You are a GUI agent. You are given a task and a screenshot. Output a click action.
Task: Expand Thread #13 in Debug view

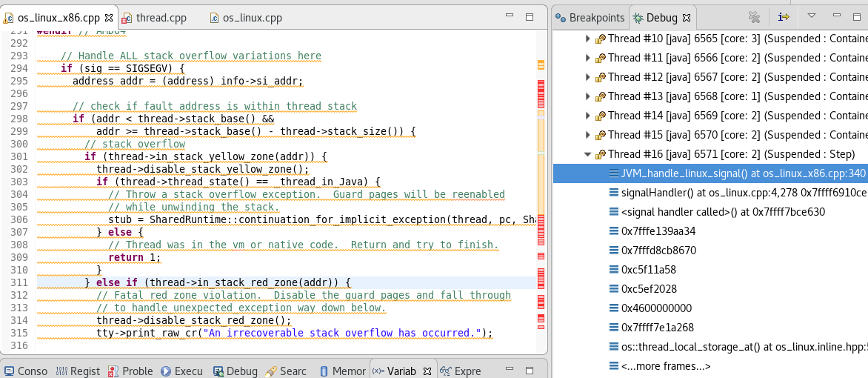coord(587,96)
